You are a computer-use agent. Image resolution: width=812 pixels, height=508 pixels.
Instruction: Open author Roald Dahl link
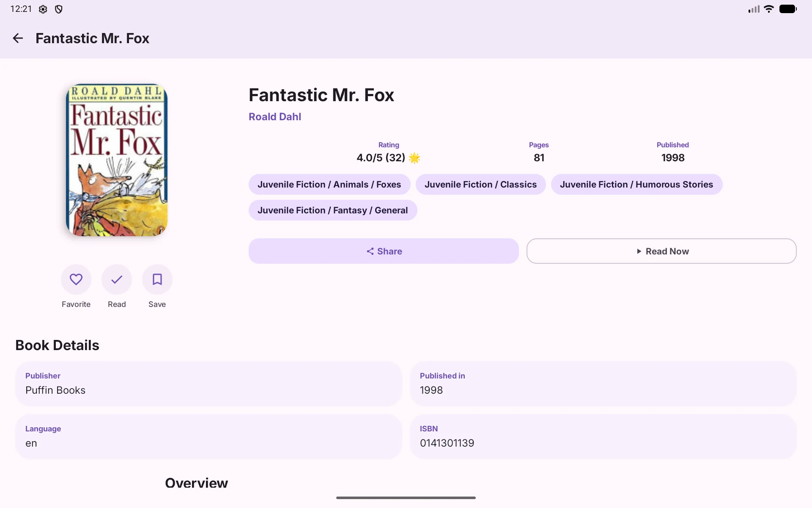click(275, 117)
